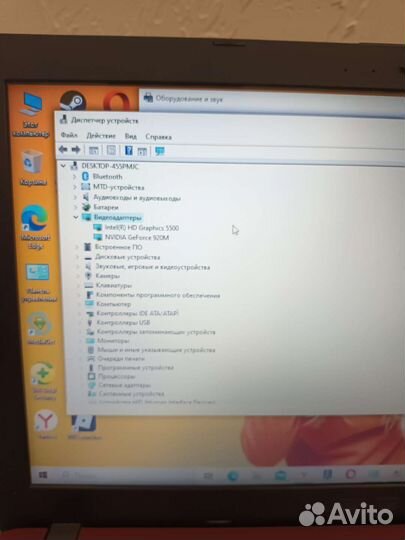
Task: Select Контроллеры запоминающих устройств row
Action: click(156, 332)
